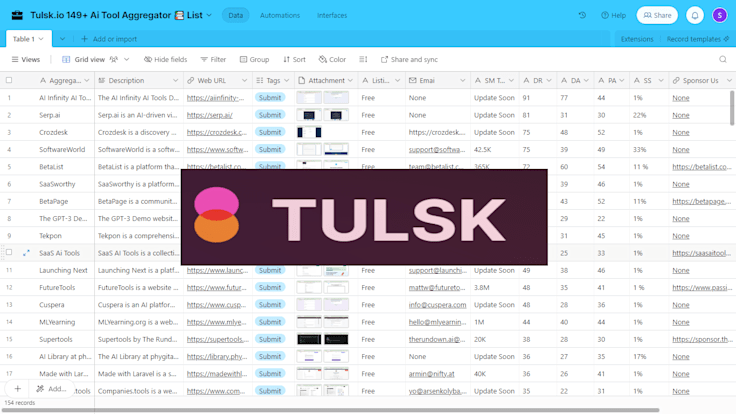736x414 pixels.
Task: Open the betalist sponsor link
Action: [x=702, y=167]
